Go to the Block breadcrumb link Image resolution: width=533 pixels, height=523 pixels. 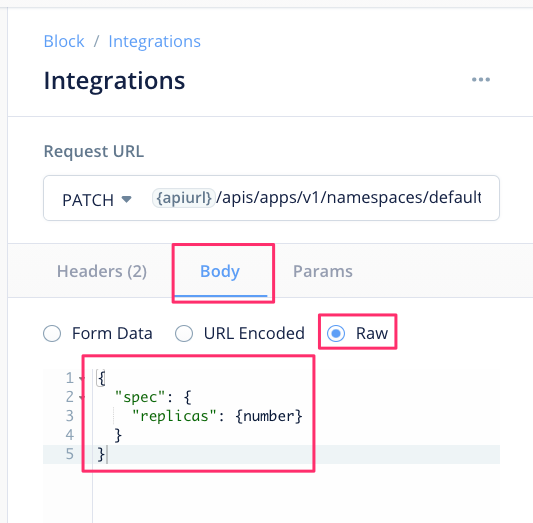[64, 41]
